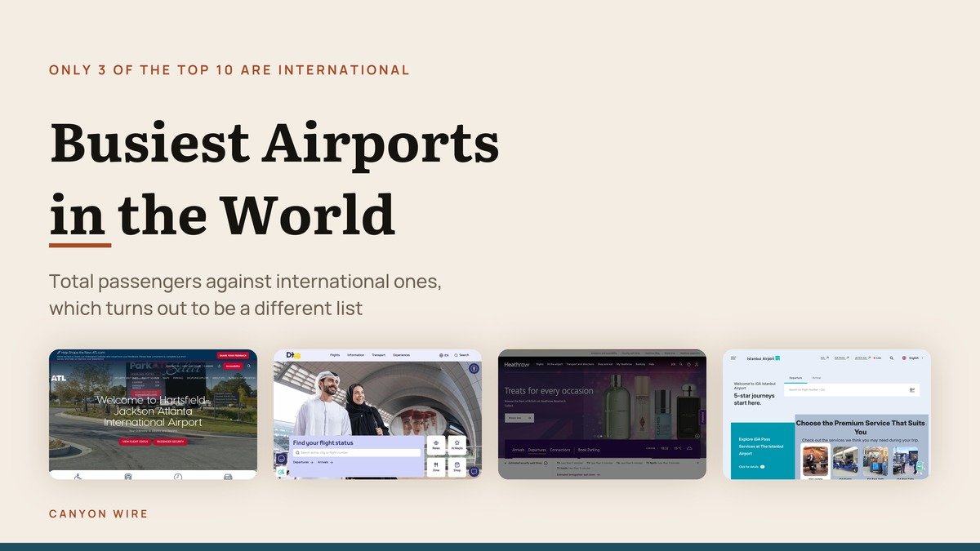Click the Relax tile in DXB thumbnail

click(x=436, y=446)
